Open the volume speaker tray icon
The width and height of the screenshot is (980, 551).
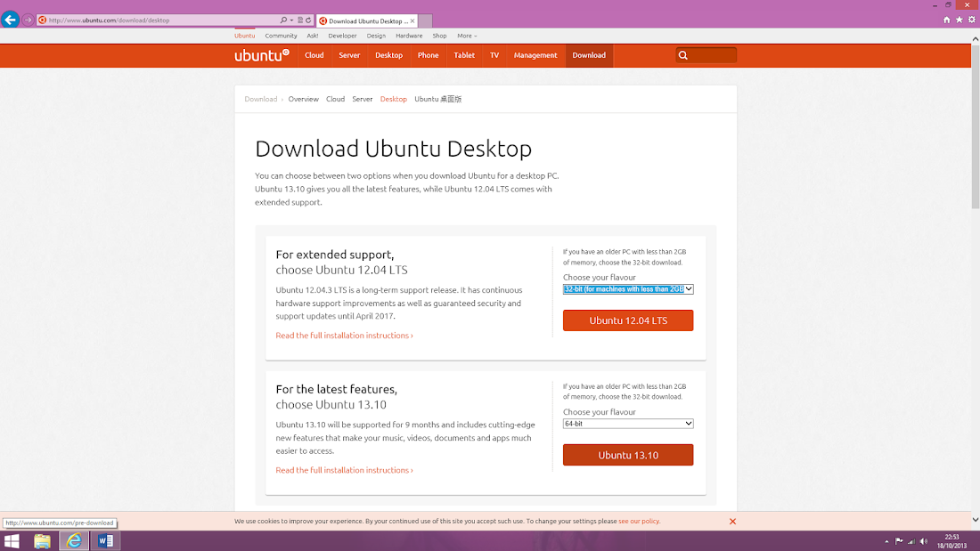pyautogui.click(x=924, y=541)
